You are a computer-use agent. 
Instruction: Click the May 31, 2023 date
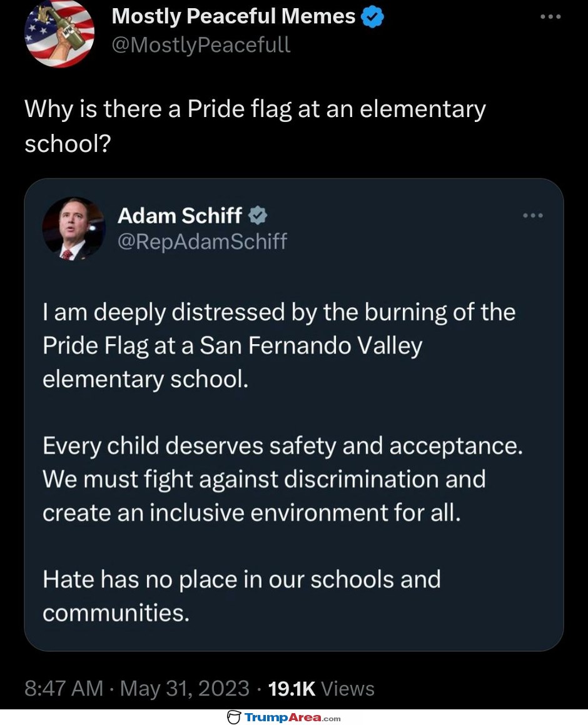click(x=185, y=689)
